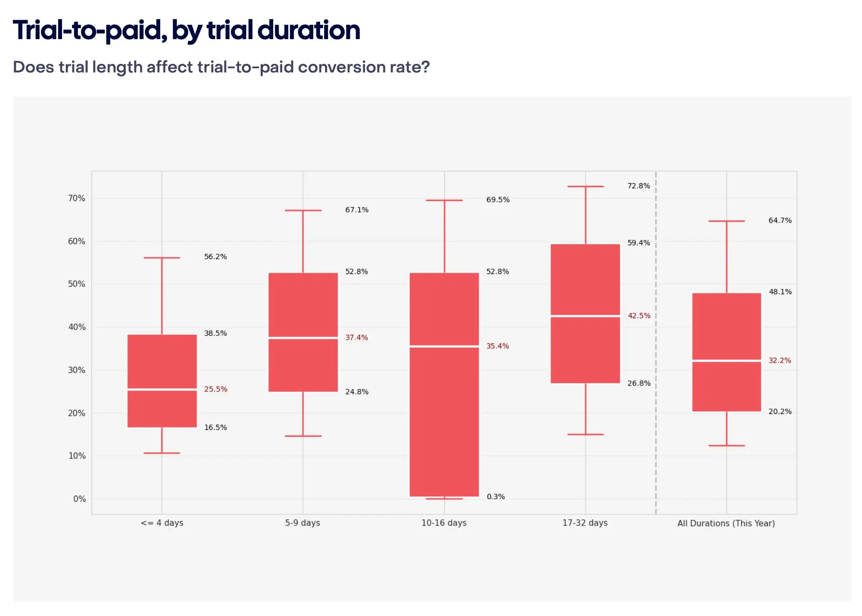Image resolution: width=862 pixels, height=616 pixels.
Task: Click the 32.2% median value label
Action: [779, 360]
